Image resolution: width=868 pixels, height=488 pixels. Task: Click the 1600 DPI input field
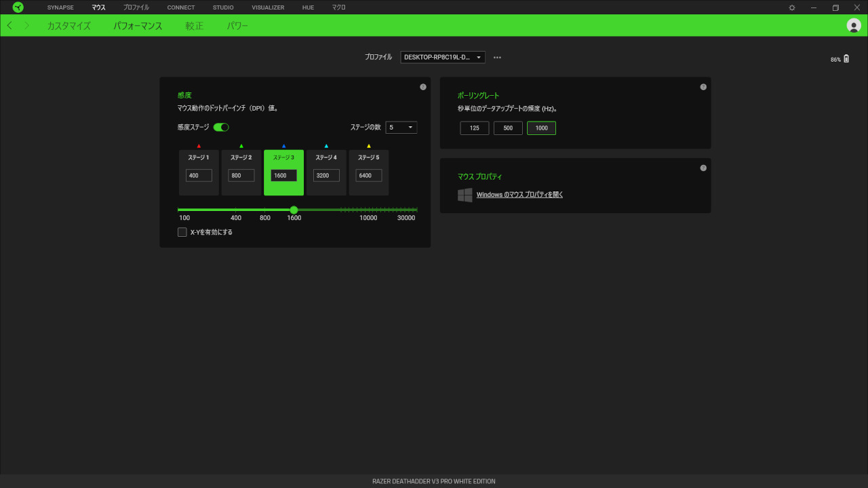coord(283,175)
